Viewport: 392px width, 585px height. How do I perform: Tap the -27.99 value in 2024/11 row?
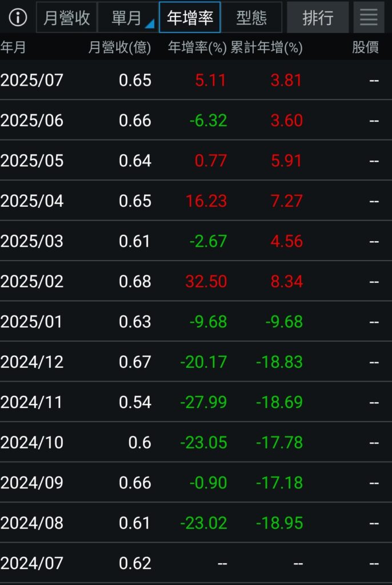[203, 402]
